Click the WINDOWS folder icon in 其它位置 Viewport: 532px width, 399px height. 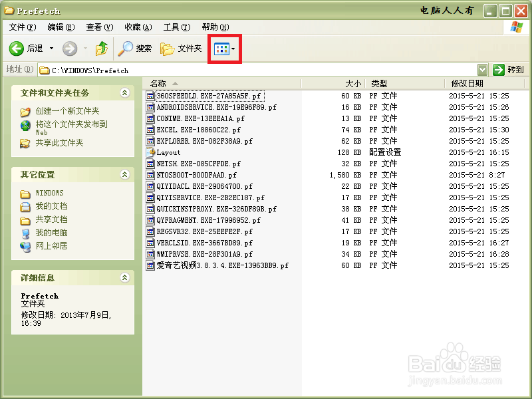pyautogui.click(x=25, y=194)
